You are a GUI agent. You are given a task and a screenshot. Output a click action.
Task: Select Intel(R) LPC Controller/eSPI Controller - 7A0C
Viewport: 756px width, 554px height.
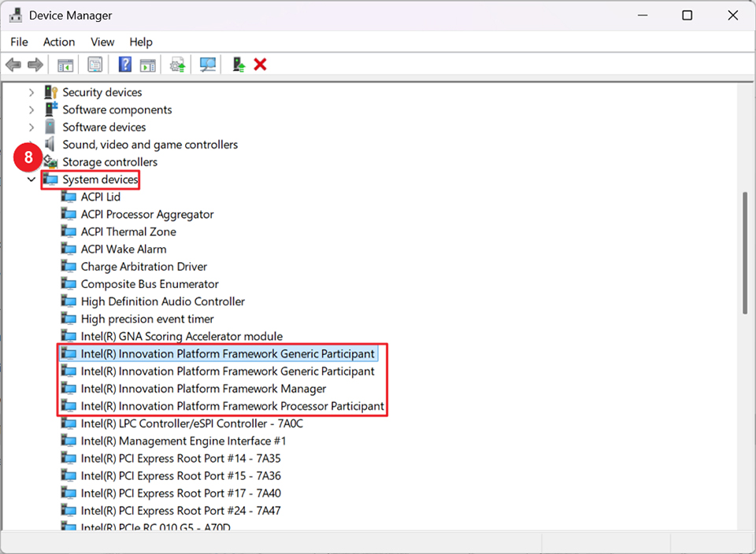click(192, 423)
